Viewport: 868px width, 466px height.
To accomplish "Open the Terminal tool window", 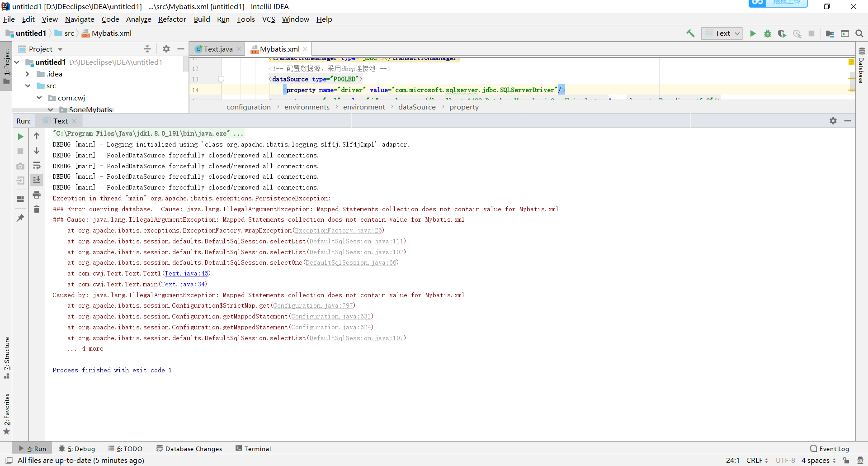I will click(x=253, y=448).
